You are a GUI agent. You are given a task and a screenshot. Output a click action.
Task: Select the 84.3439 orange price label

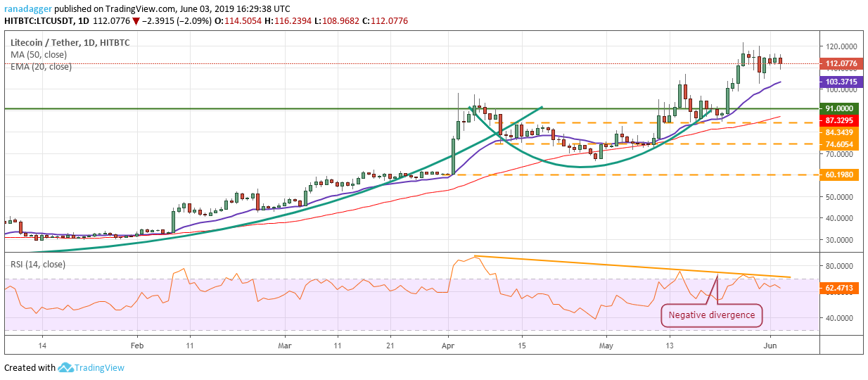tap(840, 132)
